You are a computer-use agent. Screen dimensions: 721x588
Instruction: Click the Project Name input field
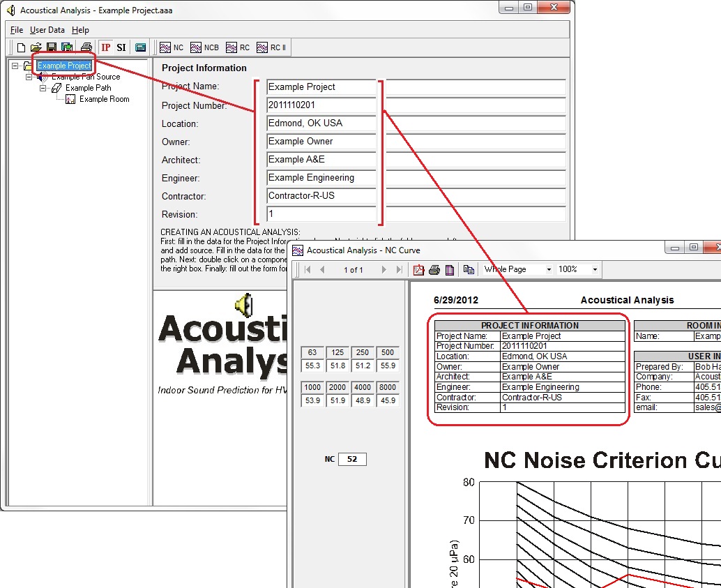tap(416, 87)
